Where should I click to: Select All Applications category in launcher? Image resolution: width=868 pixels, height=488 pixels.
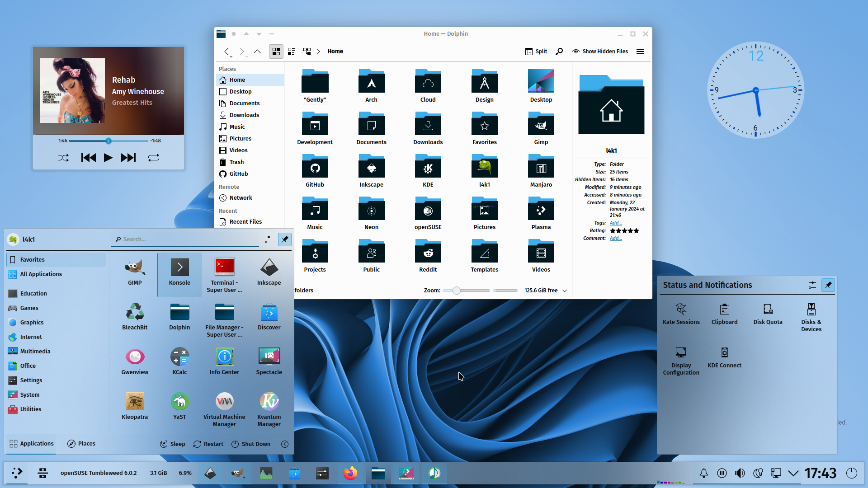(x=57, y=274)
